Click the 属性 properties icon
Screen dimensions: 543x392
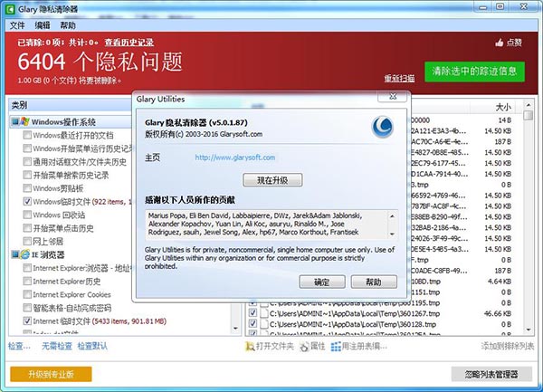(x=304, y=346)
